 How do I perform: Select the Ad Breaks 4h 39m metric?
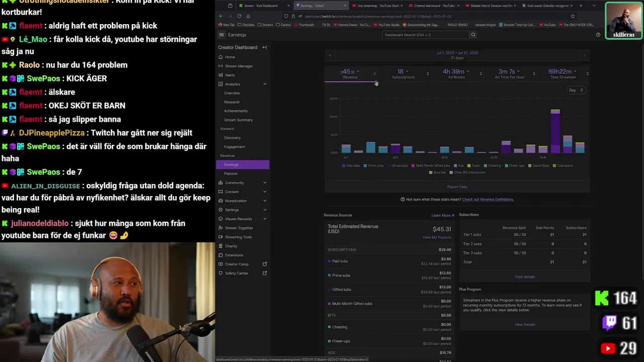coord(456,74)
